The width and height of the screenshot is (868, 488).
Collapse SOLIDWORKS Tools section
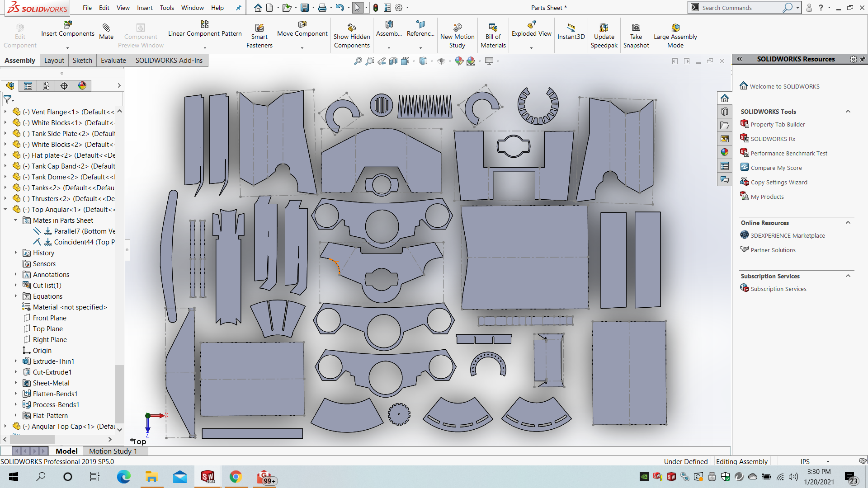[848, 112]
